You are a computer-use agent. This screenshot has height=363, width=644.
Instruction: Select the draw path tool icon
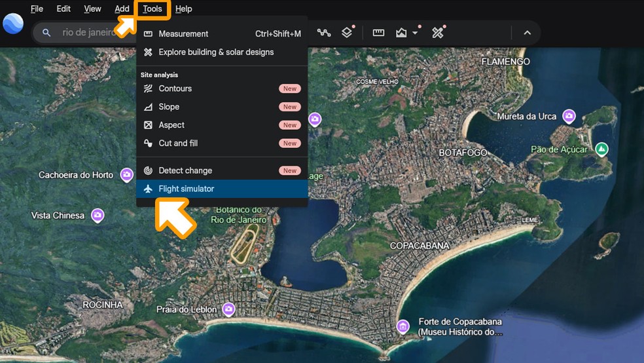(x=324, y=33)
